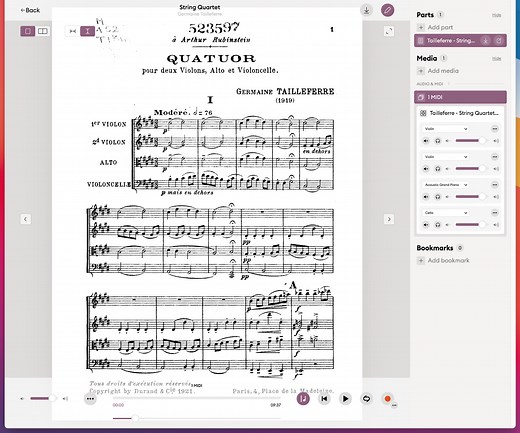Click the AUDIO & MIDI section label
Viewport: 520px width, 433px height.
430,84
